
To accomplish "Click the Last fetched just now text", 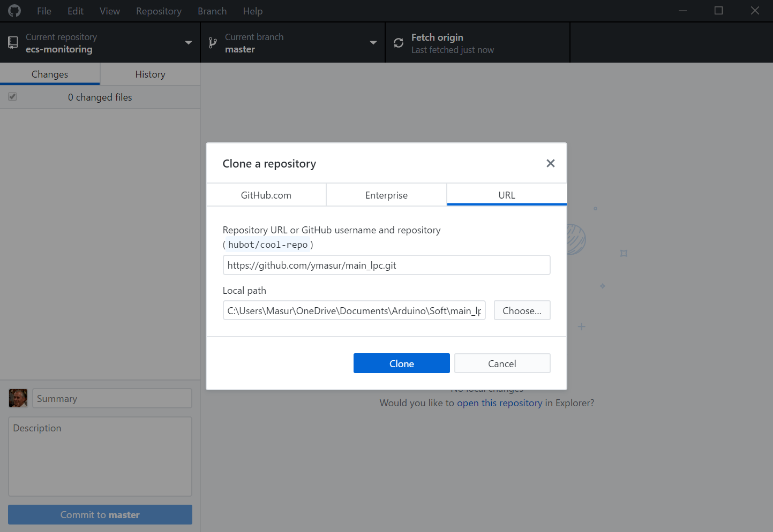I will coord(453,50).
